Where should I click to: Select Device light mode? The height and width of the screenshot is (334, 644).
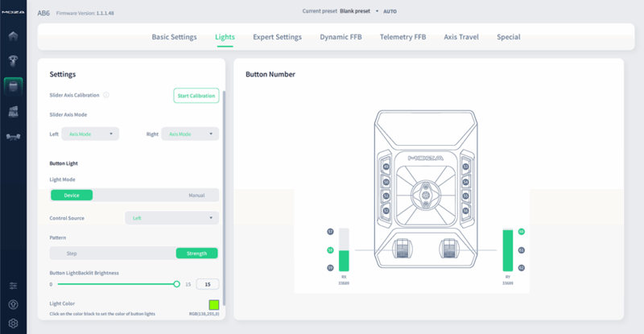[72, 195]
